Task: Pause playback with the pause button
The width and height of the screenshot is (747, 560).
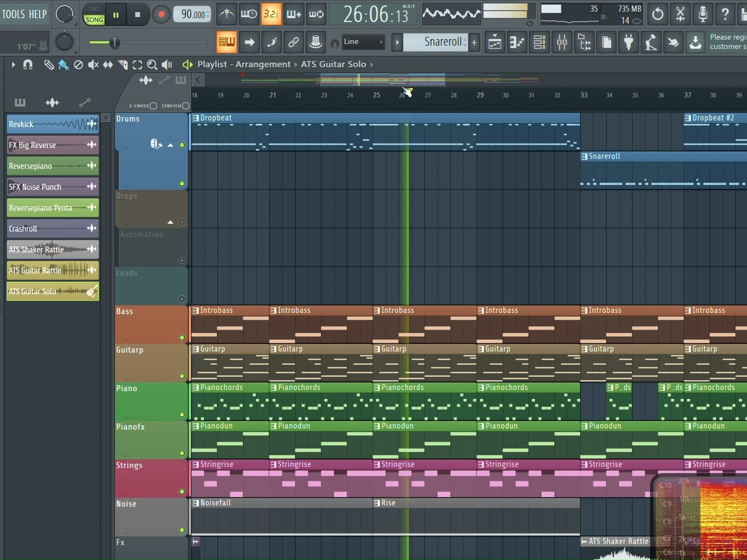Action: [x=116, y=15]
